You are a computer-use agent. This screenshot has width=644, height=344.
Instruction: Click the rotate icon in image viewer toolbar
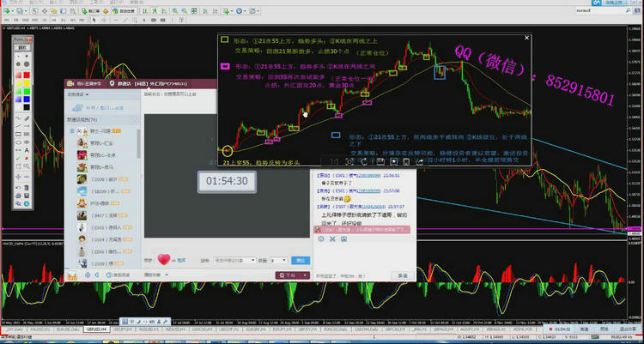pos(363,162)
